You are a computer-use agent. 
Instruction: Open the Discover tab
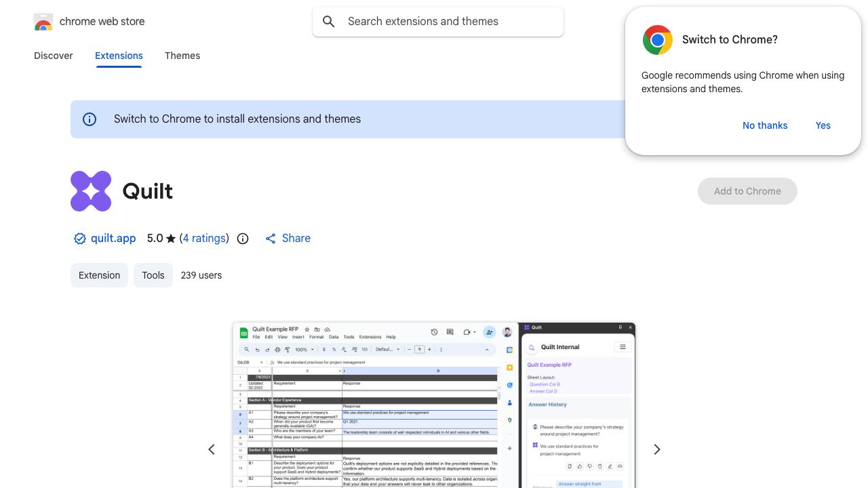[x=54, y=56]
